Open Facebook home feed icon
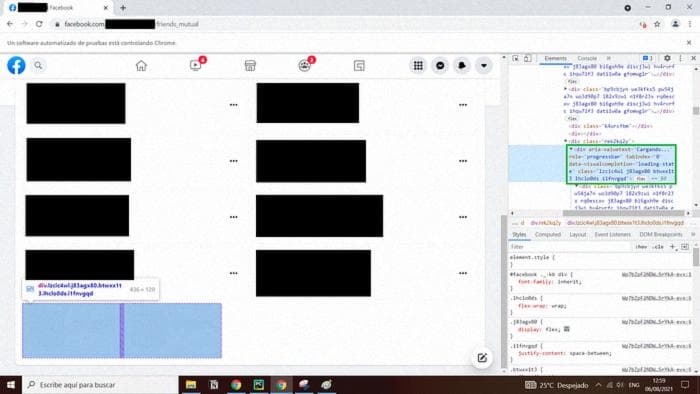Screen dimensions: 700x394 click(x=141, y=66)
